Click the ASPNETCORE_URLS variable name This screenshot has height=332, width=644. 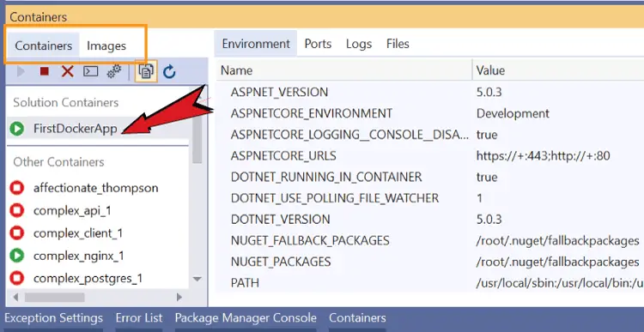283,156
